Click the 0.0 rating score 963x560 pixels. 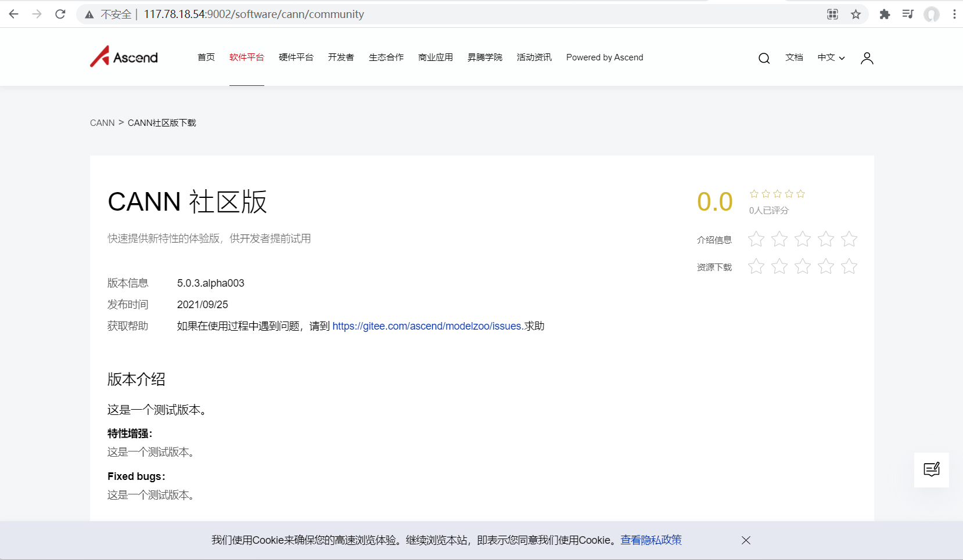pos(715,201)
